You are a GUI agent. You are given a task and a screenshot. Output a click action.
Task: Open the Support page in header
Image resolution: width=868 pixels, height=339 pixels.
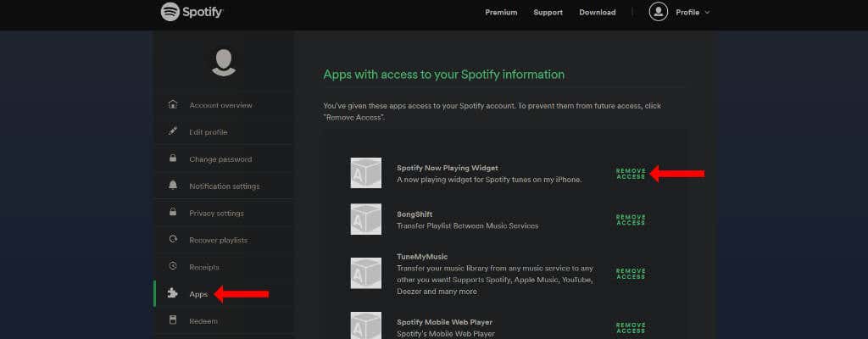coord(548,13)
